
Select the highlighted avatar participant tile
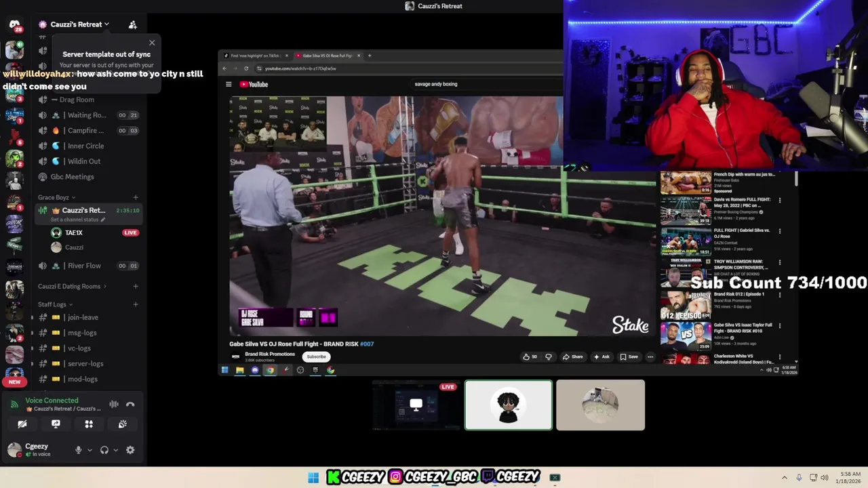pos(509,405)
